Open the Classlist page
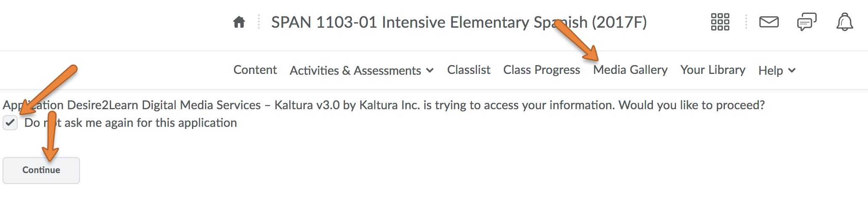 [469, 70]
